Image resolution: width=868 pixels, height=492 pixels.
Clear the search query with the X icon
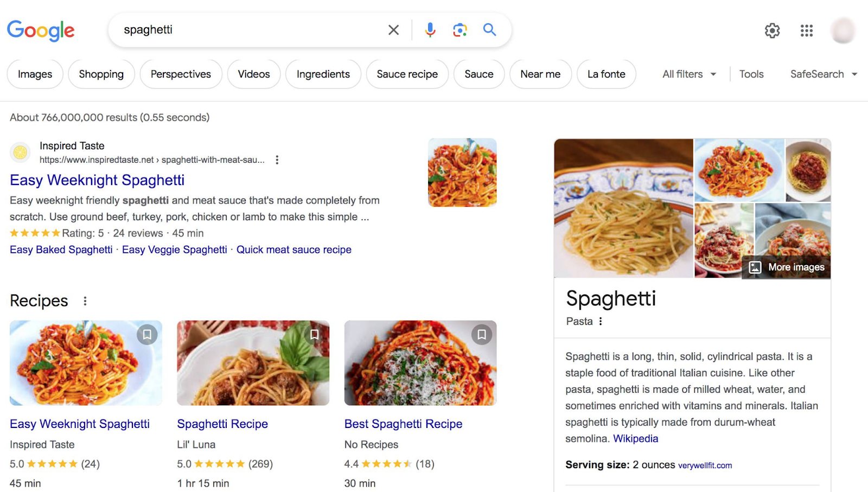click(x=393, y=30)
